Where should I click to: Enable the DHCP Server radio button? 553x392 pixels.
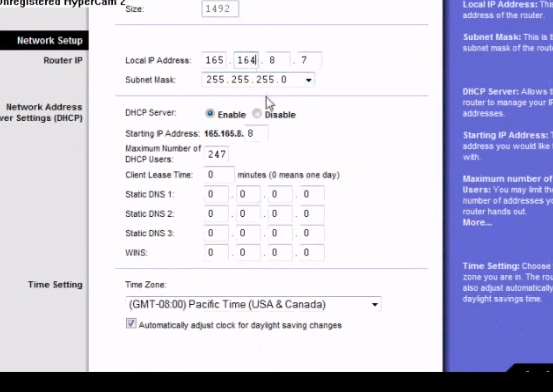click(x=210, y=114)
